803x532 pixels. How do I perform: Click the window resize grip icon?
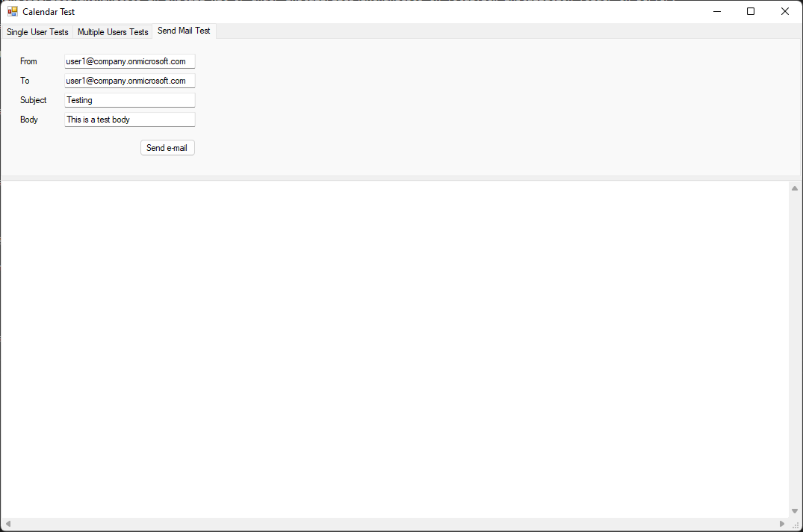[x=796, y=525]
